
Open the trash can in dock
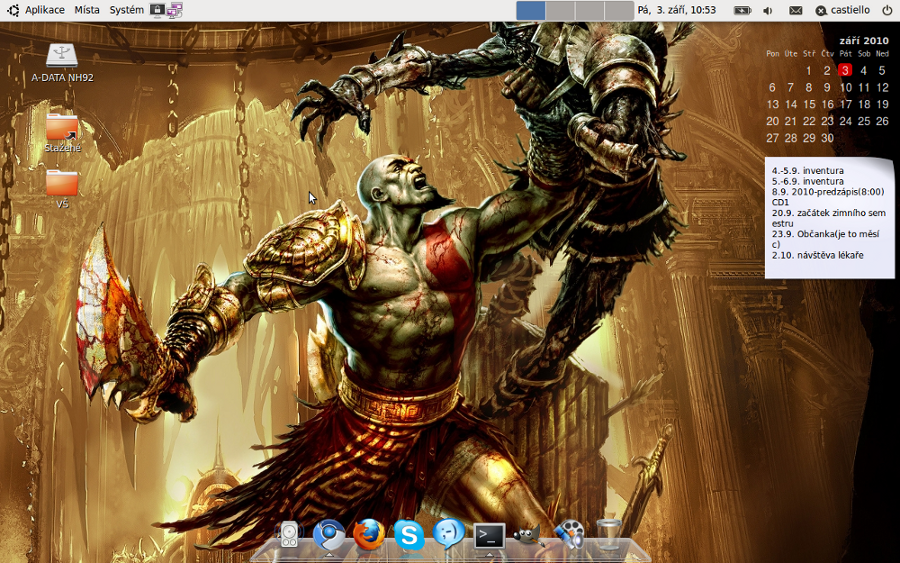(x=608, y=534)
